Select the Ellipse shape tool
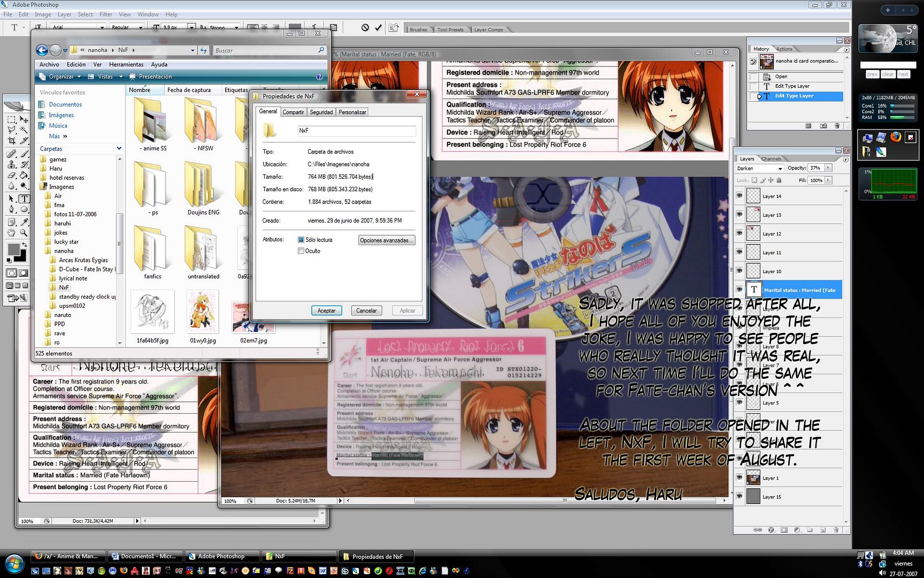 (24, 209)
